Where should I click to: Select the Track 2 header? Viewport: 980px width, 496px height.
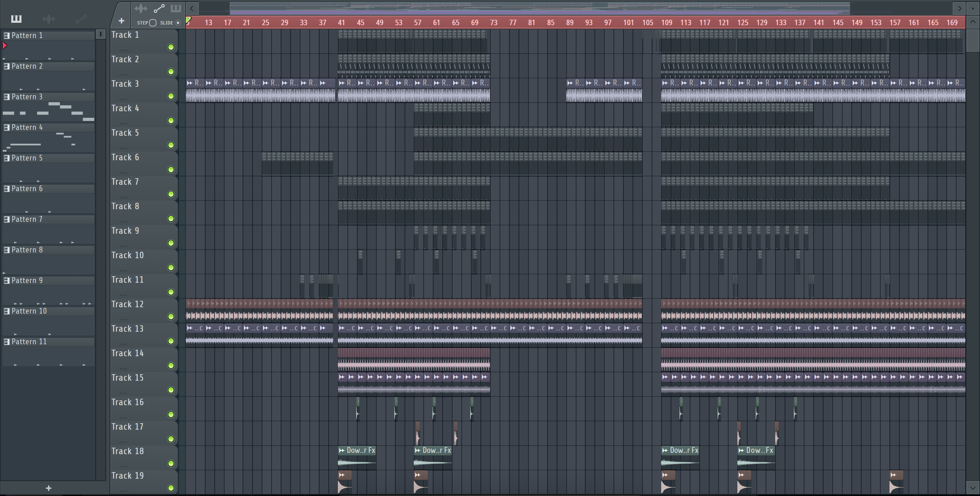(144, 66)
